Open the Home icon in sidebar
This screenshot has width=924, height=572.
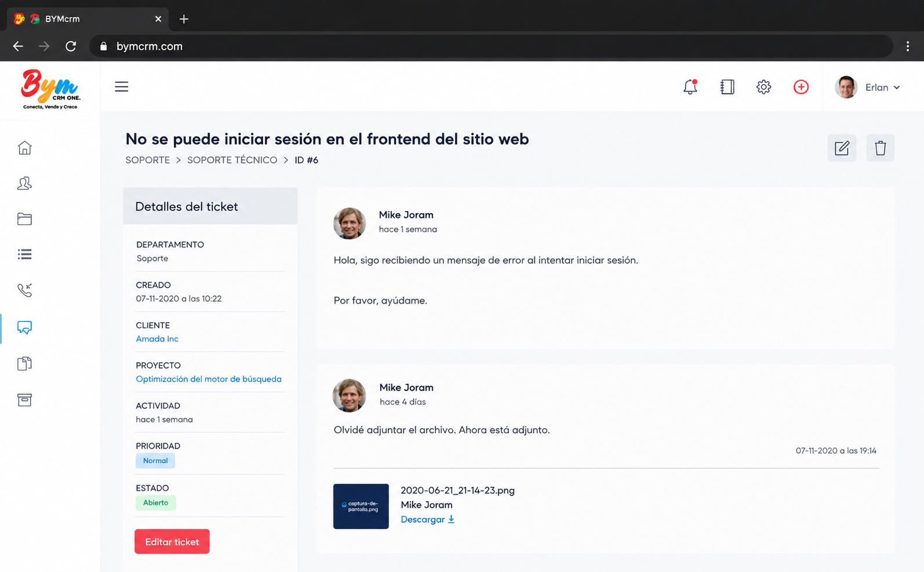tap(24, 148)
